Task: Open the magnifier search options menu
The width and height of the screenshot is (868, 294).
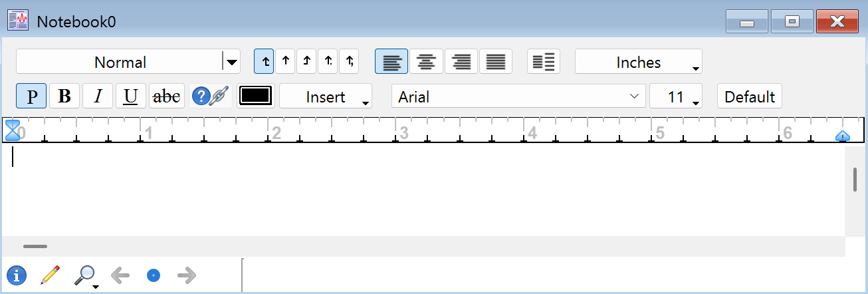Action: pos(88,275)
